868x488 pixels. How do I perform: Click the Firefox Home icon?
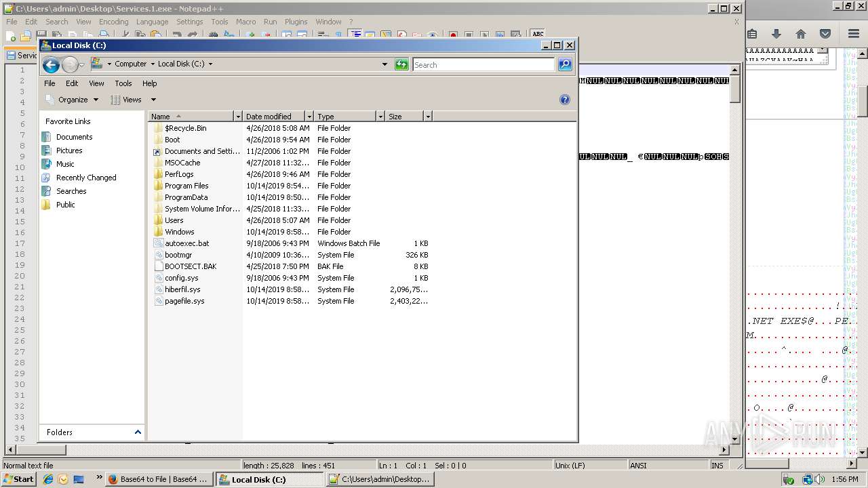[x=801, y=34]
